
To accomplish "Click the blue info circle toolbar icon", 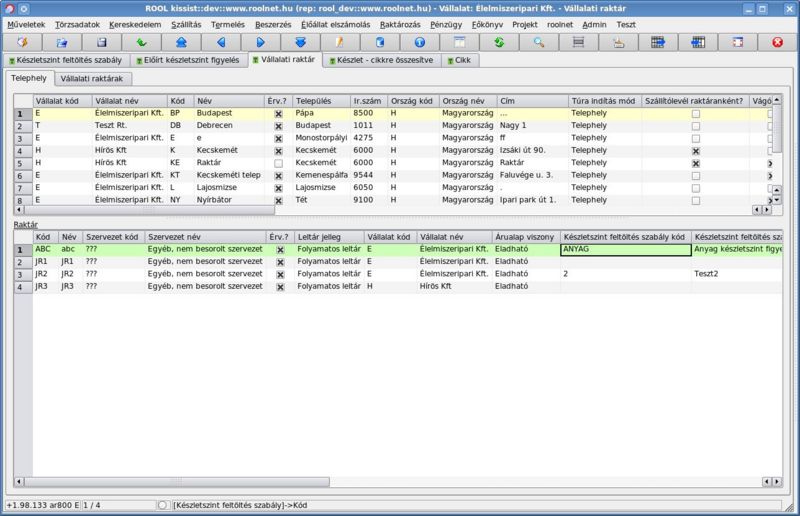I will [419, 42].
